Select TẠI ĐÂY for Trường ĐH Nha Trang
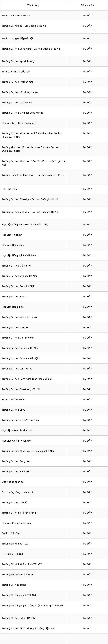Viewport: 108px width, 644px height. [x=87, y=585]
